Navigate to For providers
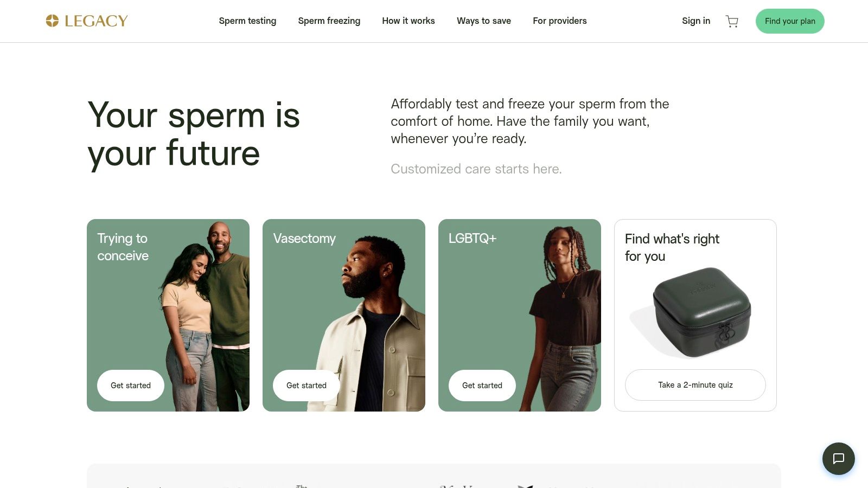The width and height of the screenshot is (868, 488). click(x=559, y=21)
